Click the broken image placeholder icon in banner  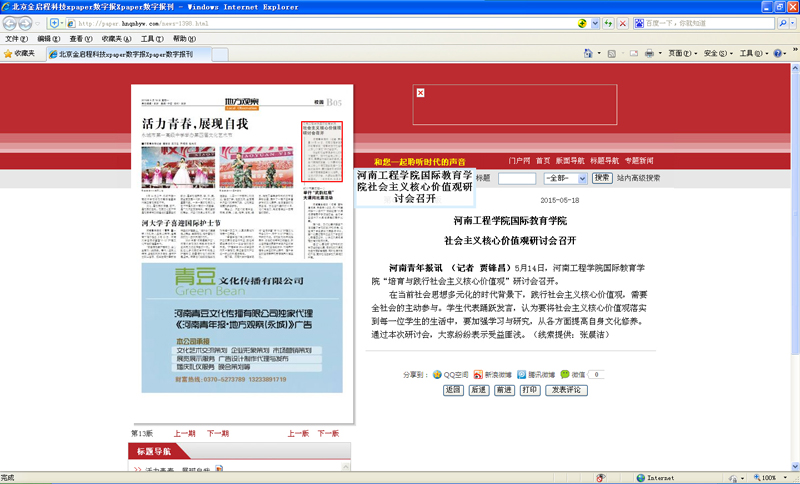click(x=420, y=93)
